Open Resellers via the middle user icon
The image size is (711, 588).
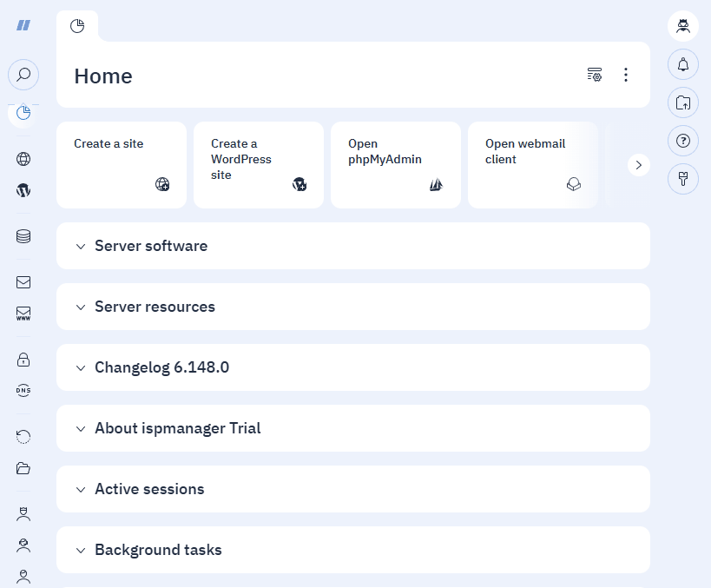click(x=23, y=545)
